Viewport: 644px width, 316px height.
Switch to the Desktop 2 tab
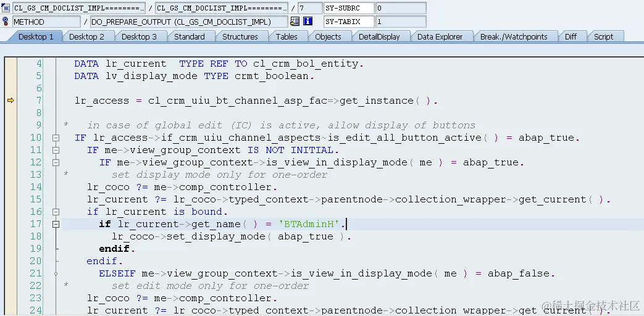point(86,37)
